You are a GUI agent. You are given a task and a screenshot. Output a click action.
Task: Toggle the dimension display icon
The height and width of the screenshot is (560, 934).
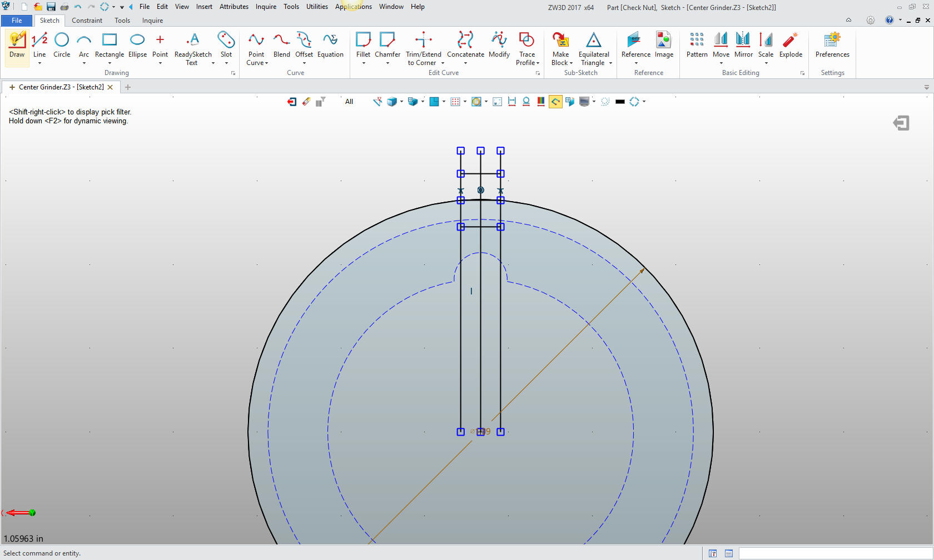click(x=512, y=102)
